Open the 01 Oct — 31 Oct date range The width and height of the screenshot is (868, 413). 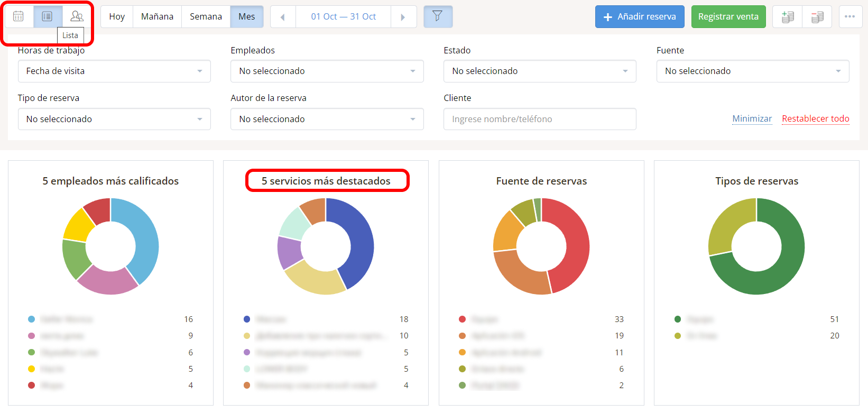coord(344,16)
